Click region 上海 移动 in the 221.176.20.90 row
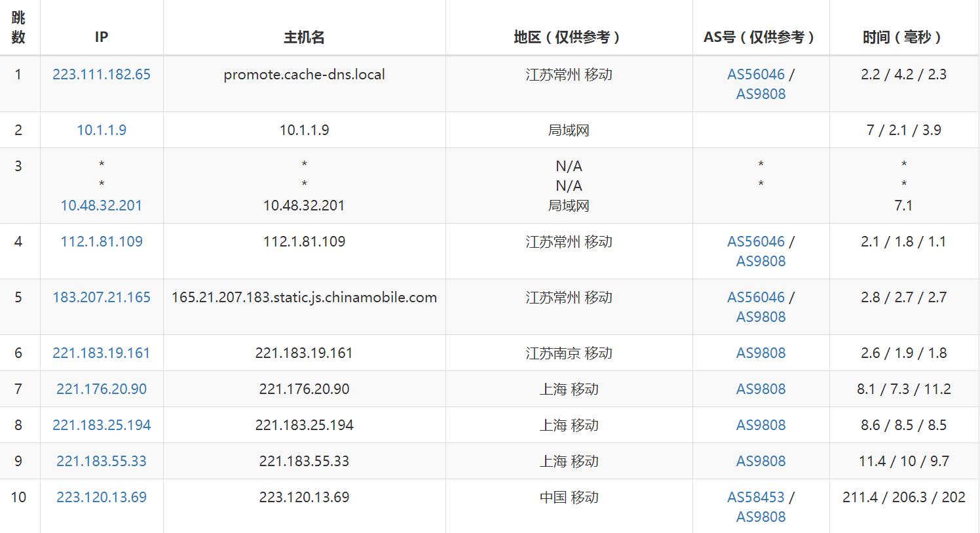 click(569, 389)
